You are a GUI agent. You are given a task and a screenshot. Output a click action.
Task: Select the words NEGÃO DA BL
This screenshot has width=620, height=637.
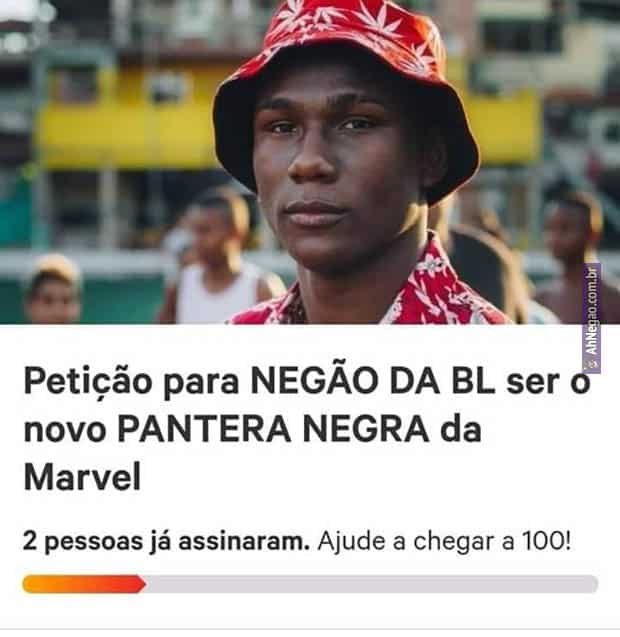[373, 381]
